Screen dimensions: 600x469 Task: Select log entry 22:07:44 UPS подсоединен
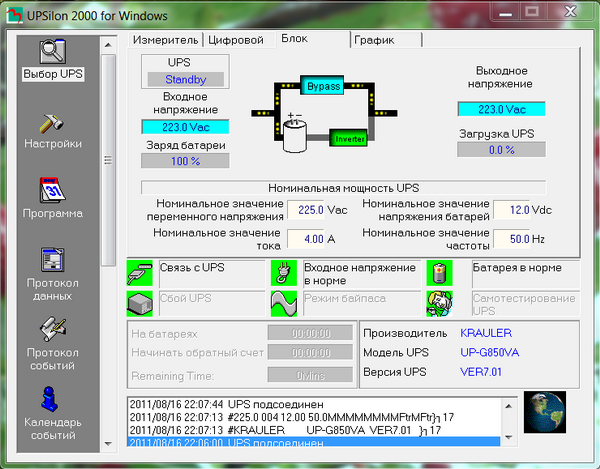[x=314, y=404]
